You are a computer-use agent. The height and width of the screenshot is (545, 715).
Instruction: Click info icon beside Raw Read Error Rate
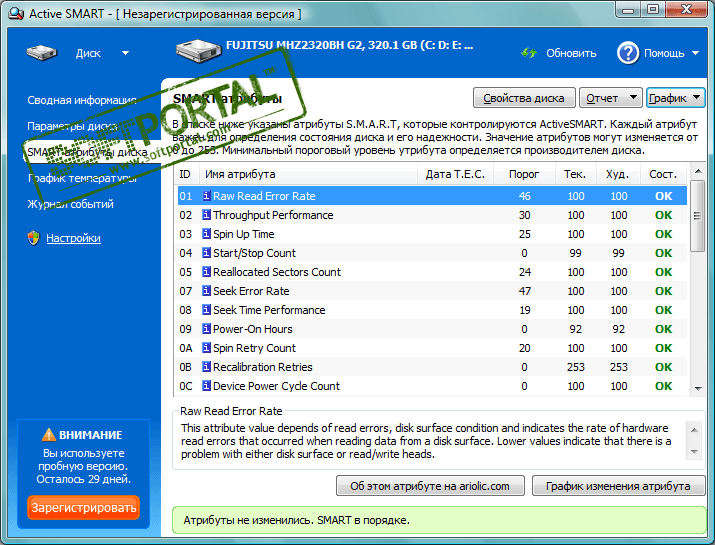pyautogui.click(x=207, y=196)
